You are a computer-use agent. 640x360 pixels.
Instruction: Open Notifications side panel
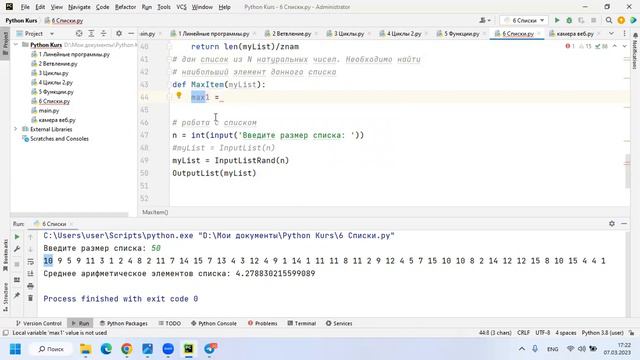(x=635, y=51)
